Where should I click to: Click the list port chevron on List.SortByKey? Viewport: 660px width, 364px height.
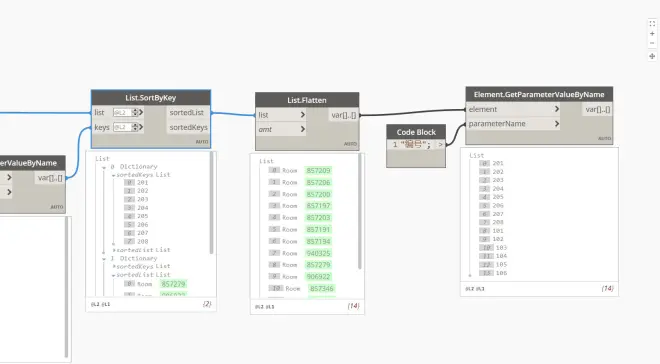click(x=141, y=112)
